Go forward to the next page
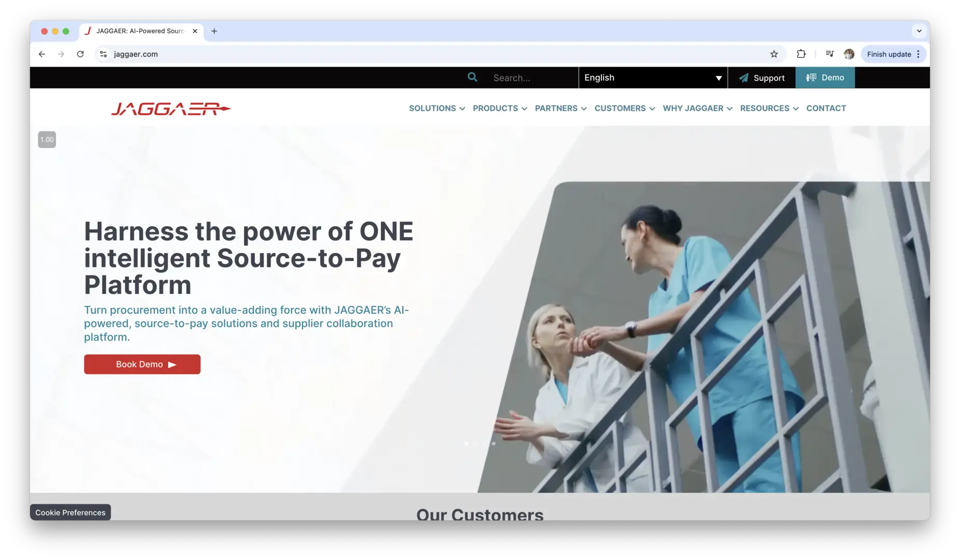The image size is (960, 560). pyautogui.click(x=61, y=54)
